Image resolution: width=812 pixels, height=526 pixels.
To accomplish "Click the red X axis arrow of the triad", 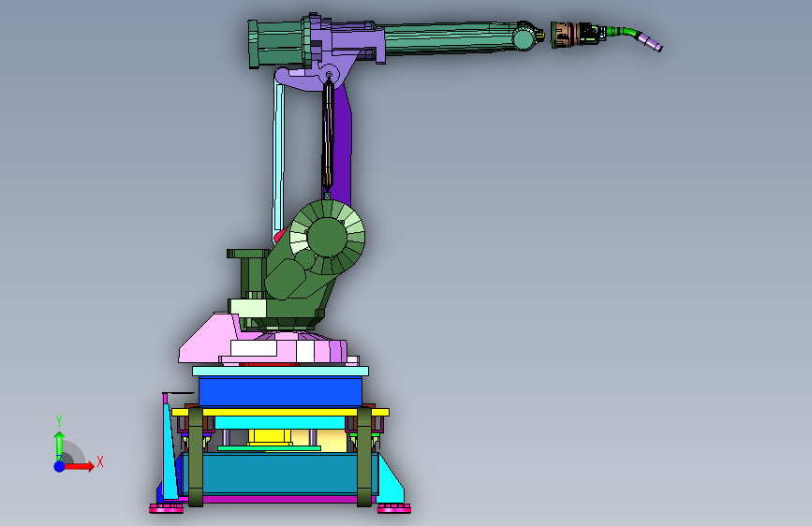I will pos(79,466).
